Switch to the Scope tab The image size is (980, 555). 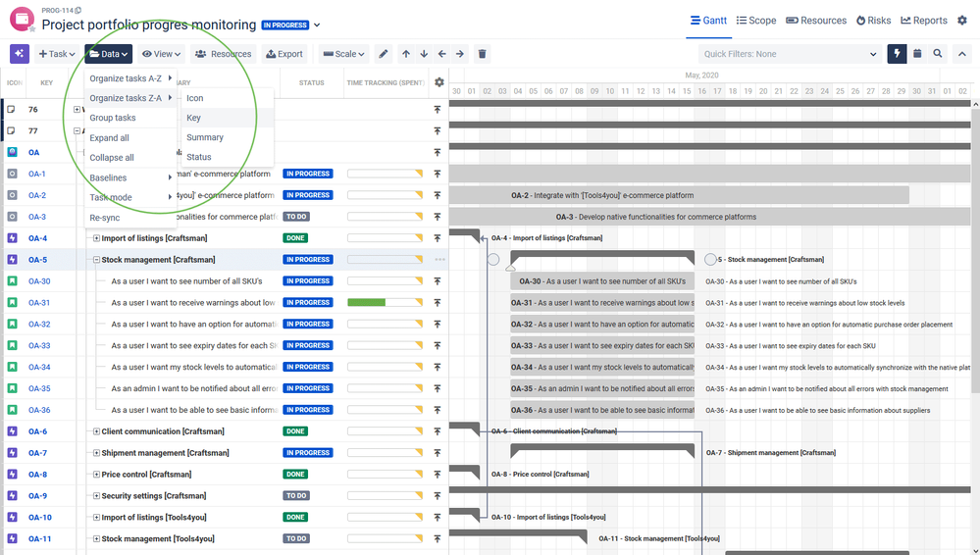(x=756, y=20)
